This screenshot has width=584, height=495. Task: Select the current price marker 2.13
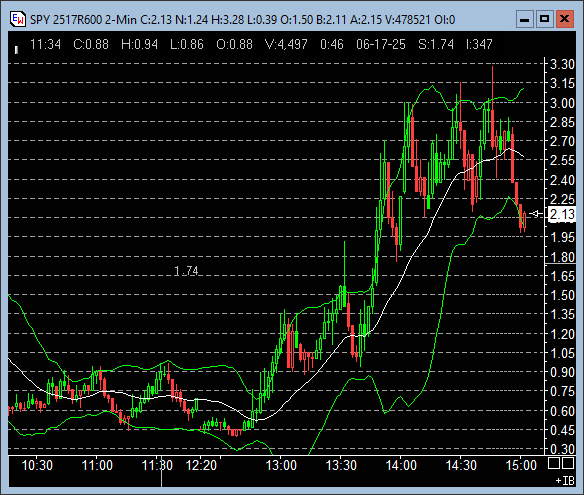(562, 214)
